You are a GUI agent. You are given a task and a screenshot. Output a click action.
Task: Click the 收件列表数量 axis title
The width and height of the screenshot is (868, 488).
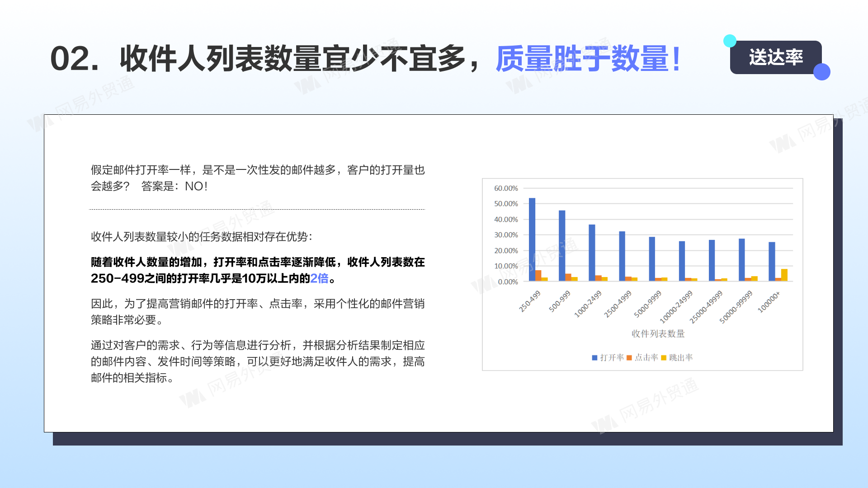pyautogui.click(x=658, y=334)
